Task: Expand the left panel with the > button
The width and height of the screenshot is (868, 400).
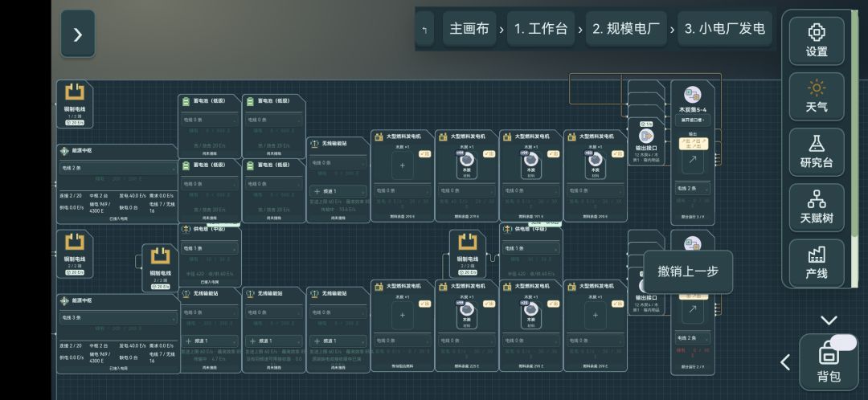Action: (77, 34)
